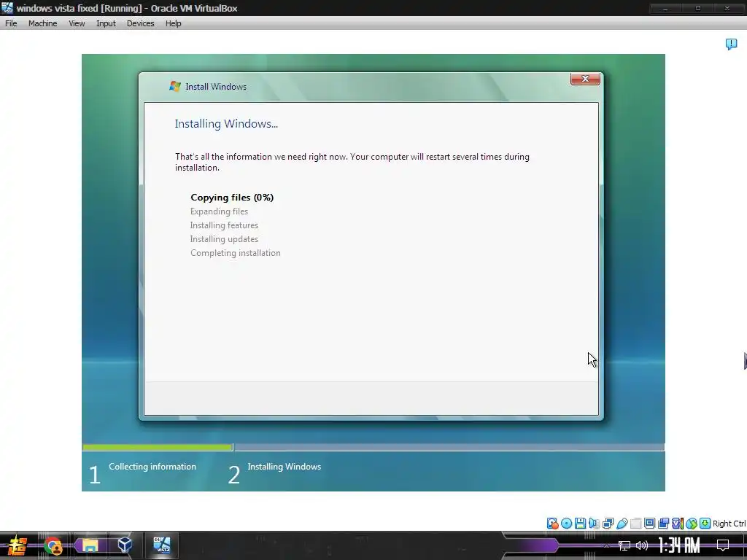Click the optical disc status icon
The image size is (747, 560).
point(566,524)
